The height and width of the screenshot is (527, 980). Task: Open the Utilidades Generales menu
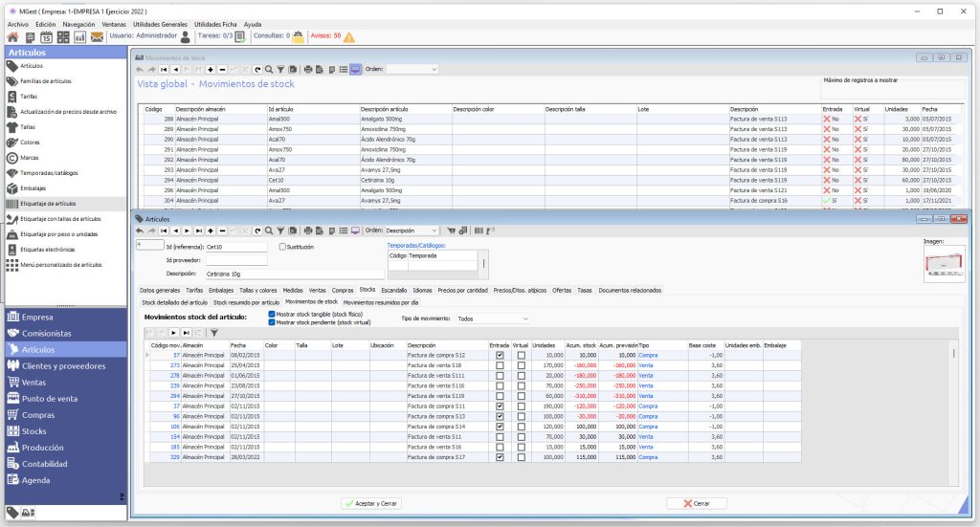(x=160, y=24)
